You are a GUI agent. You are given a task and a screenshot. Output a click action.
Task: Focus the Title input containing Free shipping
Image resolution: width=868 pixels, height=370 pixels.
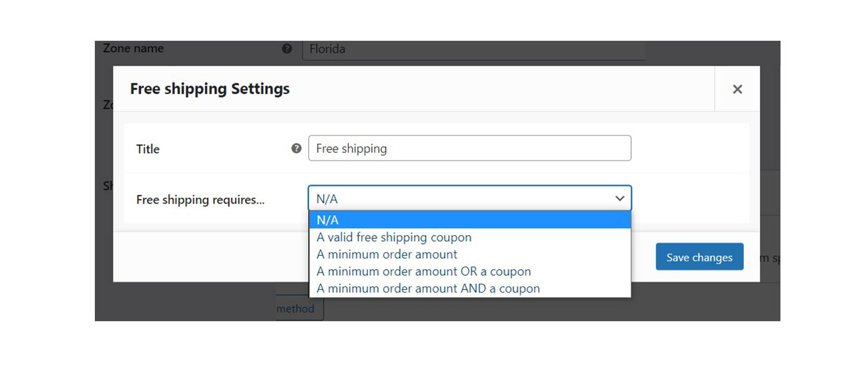(x=469, y=148)
